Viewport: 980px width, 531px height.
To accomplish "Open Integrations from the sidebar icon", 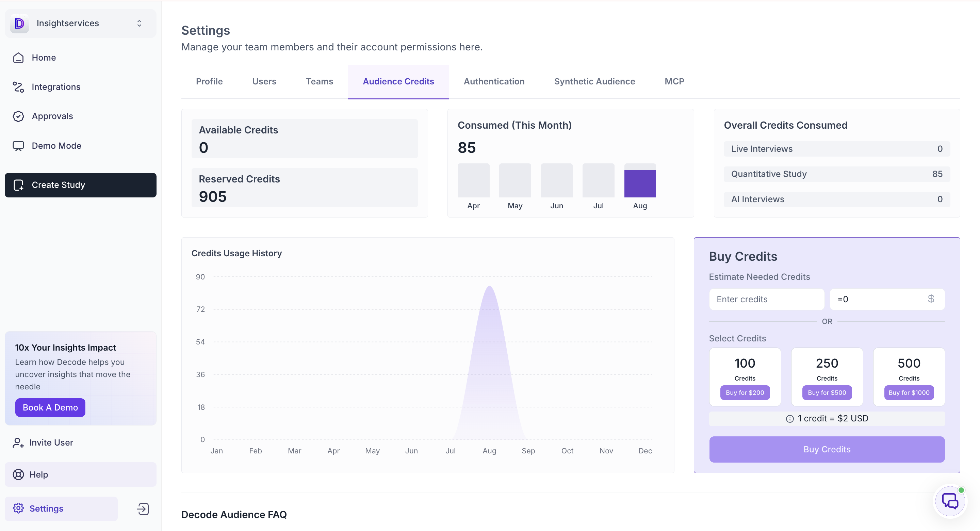I will (x=18, y=87).
